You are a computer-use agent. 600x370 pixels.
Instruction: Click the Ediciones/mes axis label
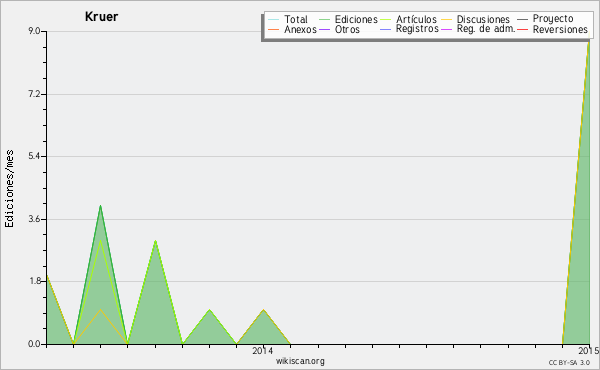pos(9,189)
